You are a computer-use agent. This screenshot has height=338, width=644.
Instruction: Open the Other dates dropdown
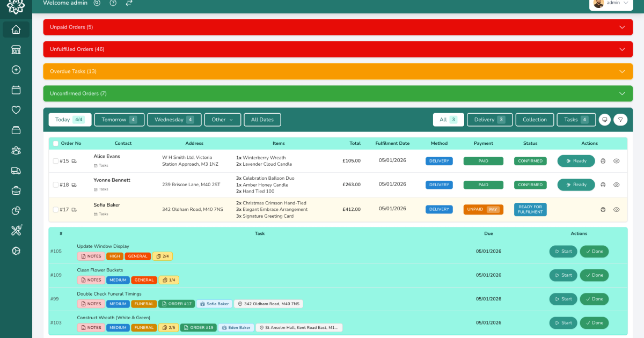pos(223,120)
